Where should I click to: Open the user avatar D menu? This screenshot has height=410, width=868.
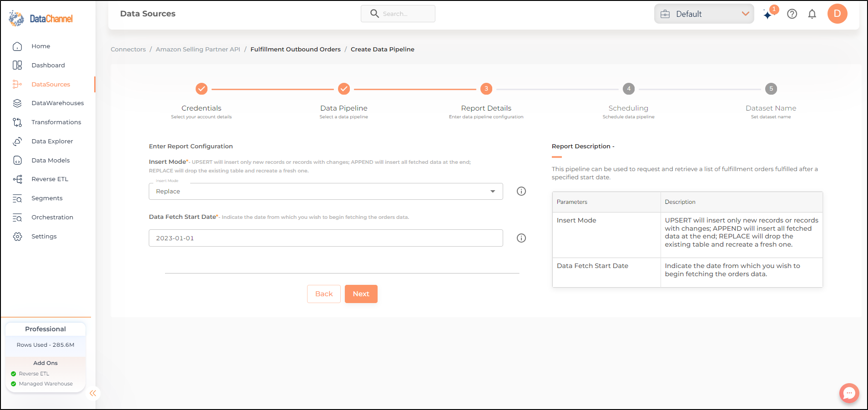[837, 14]
